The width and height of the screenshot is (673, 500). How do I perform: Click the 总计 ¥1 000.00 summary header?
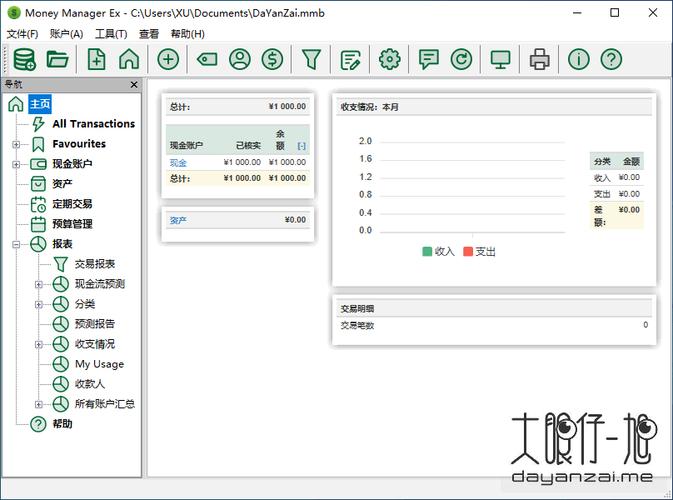(238, 106)
